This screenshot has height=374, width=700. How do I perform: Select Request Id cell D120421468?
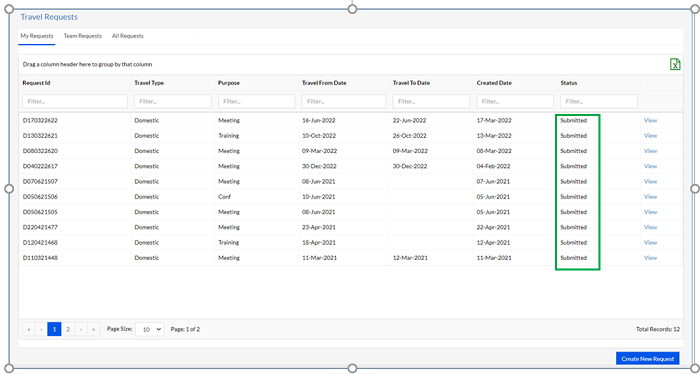click(40, 242)
